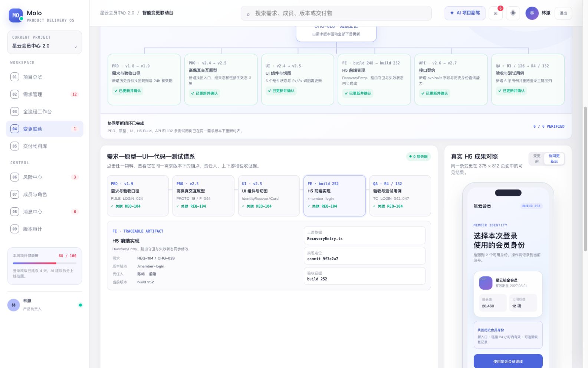Select the PRO · v2.5 高保真交互原型 lineage card
This screenshot has height=368, width=588.
coord(203,196)
